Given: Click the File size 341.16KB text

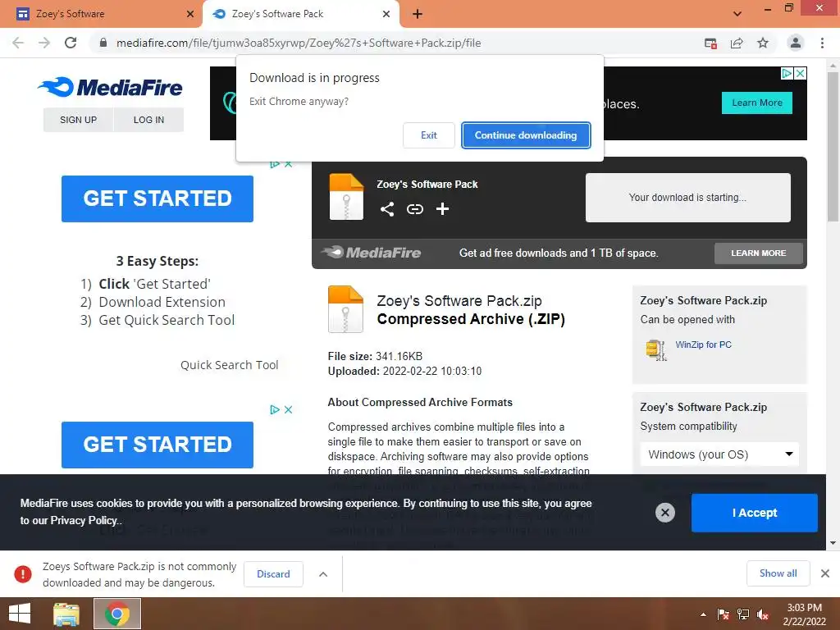Looking at the screenshot, I should [x=375, y=356].
